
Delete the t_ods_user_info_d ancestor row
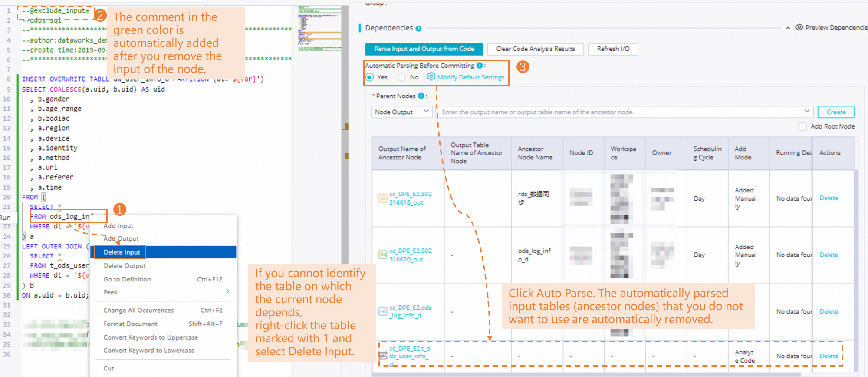(x=829, y=356)
